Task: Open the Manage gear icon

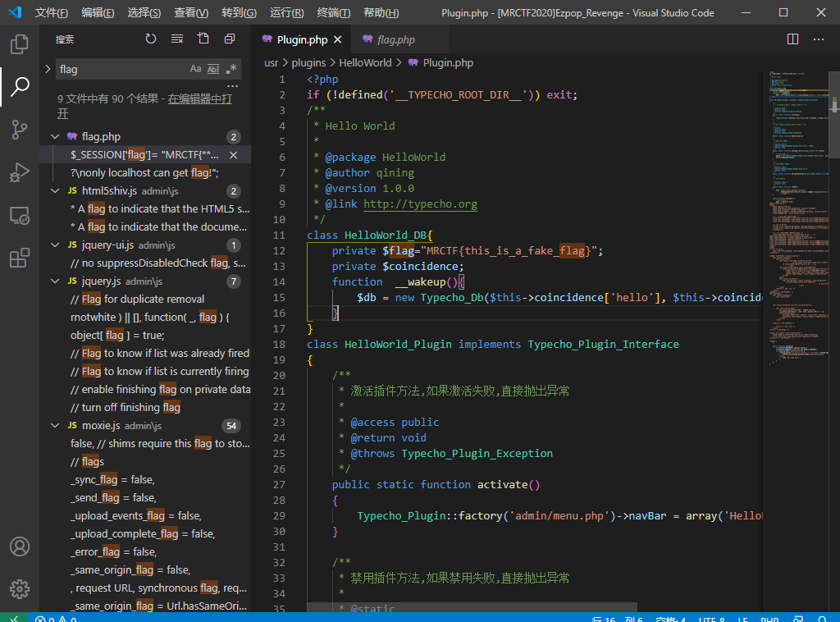Action: [20, 589]
